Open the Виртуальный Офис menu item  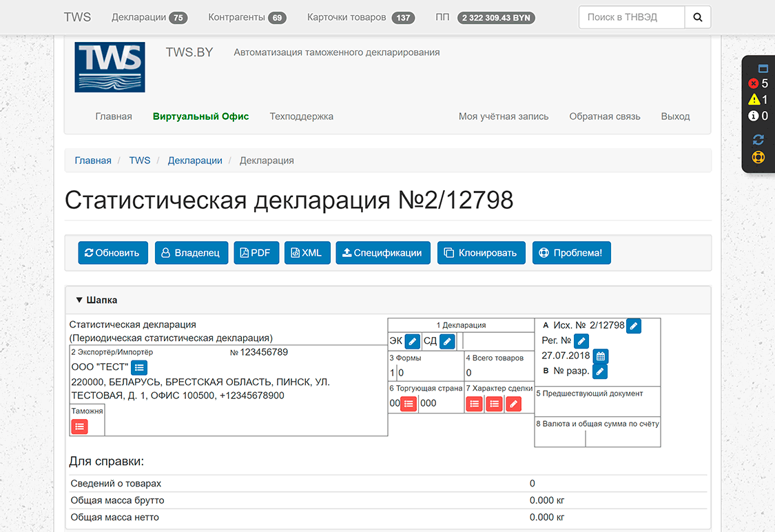(200, 116)
